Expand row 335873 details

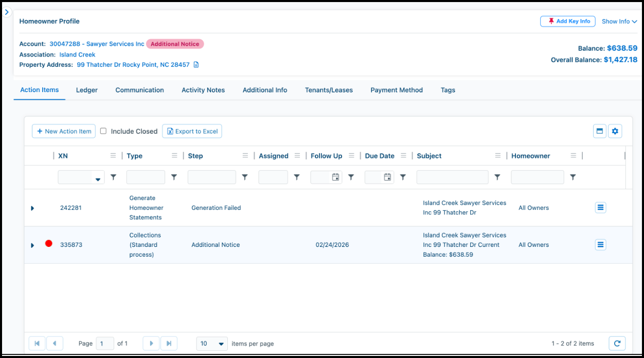(x=32, y=245)
